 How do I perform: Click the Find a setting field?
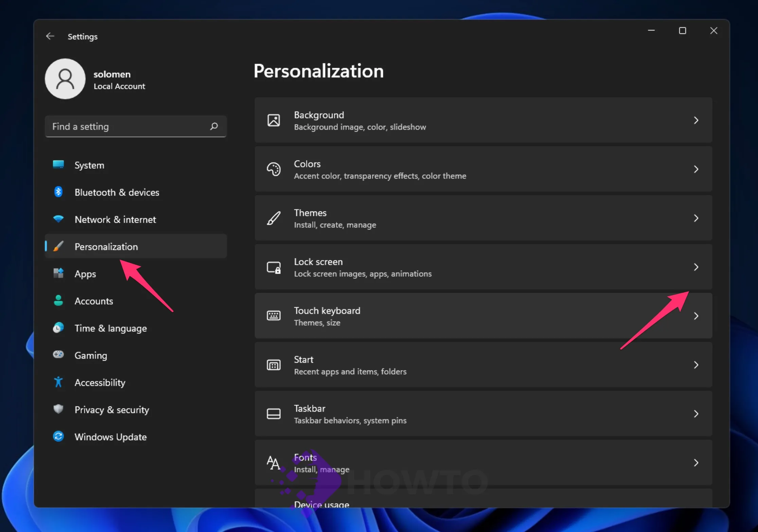(136, 126)
